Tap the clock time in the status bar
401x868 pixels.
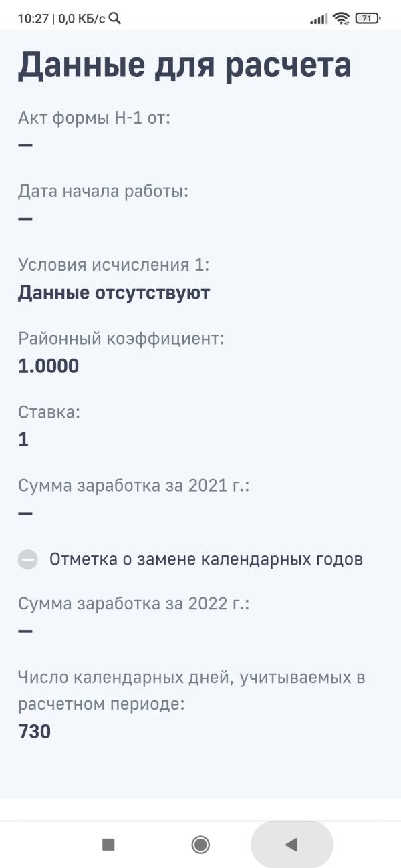[33, 19]
